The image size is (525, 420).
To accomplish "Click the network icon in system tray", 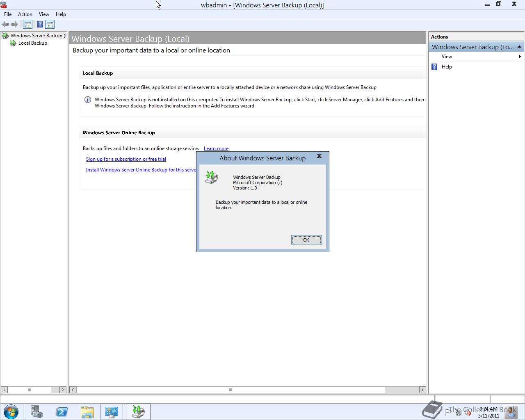I will point(459,412).
